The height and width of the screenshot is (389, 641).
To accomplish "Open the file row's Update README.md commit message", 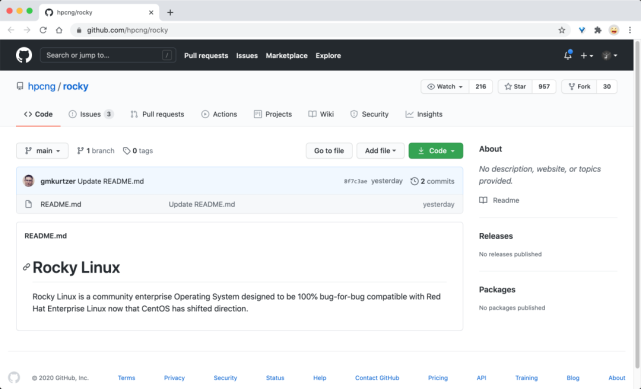I will coord(202,204).
